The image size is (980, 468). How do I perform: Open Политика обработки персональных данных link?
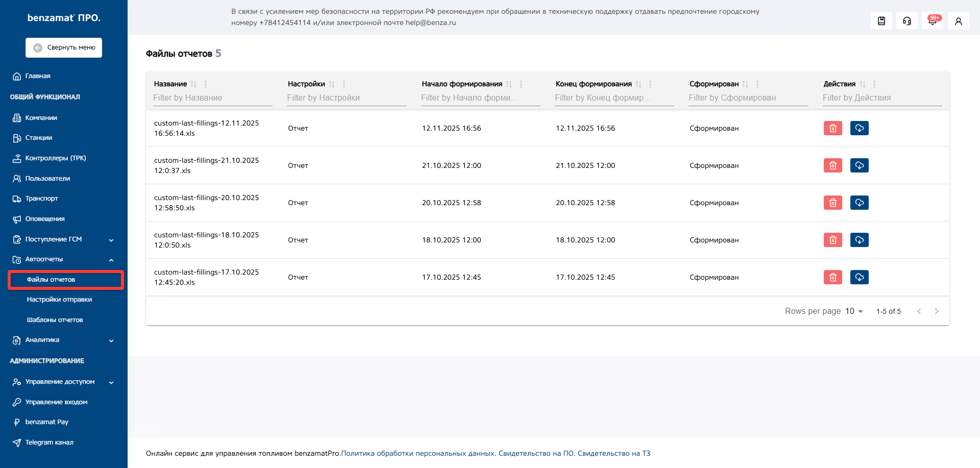pos(418,453)
